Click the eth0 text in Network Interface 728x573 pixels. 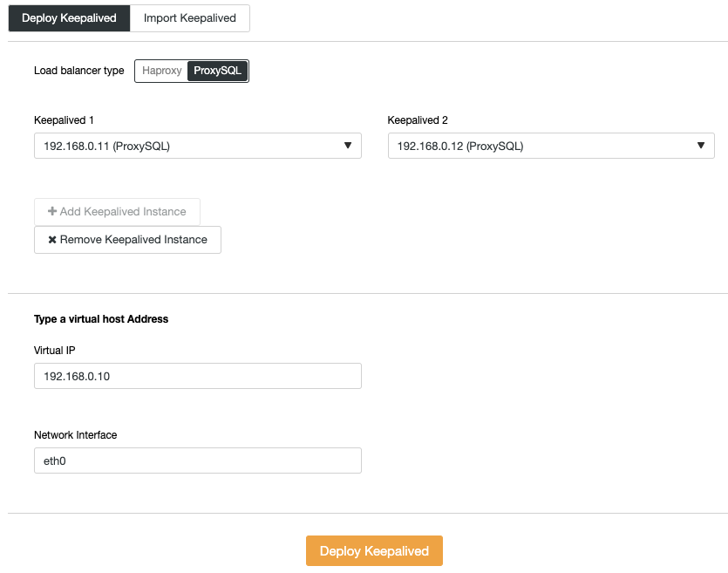click(x=55, y=461)
